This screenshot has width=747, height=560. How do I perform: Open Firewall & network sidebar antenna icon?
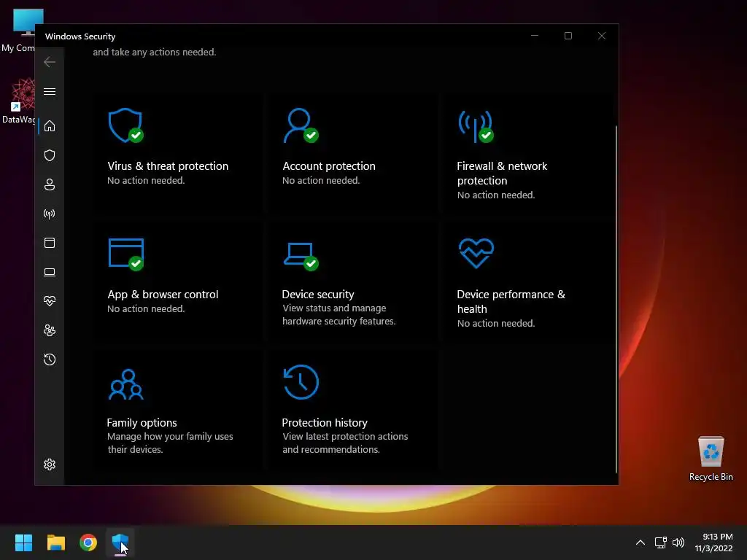[50, 214]
